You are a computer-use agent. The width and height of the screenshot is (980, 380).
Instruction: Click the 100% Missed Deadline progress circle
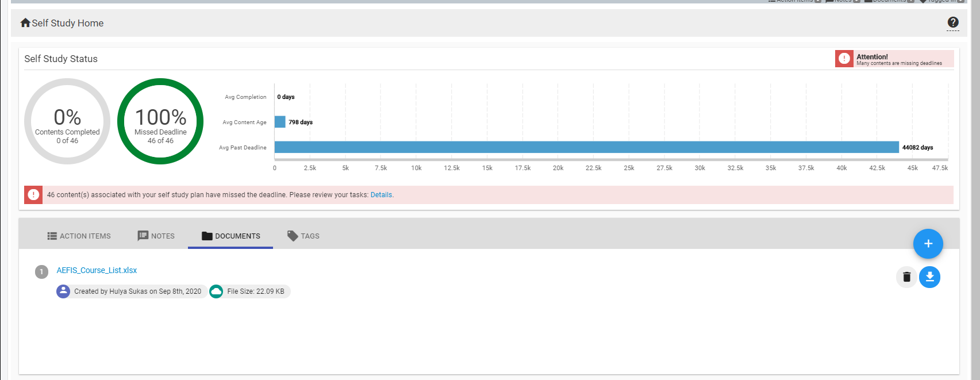(x=160, y=121)
